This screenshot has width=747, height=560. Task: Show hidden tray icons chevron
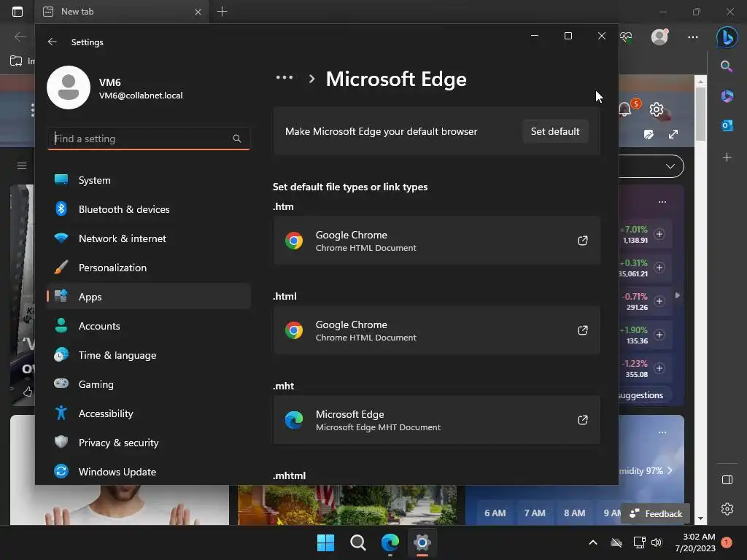pos(593,542)
